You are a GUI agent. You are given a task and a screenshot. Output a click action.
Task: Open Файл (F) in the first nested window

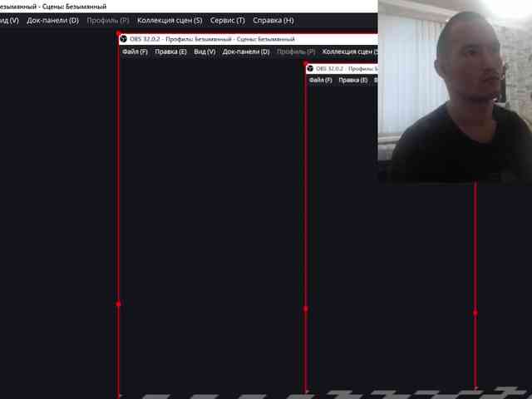[x=135, y=52]
